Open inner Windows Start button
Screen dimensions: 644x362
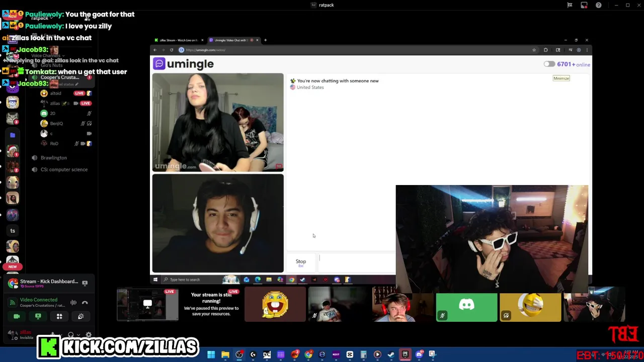coord(155,280)
